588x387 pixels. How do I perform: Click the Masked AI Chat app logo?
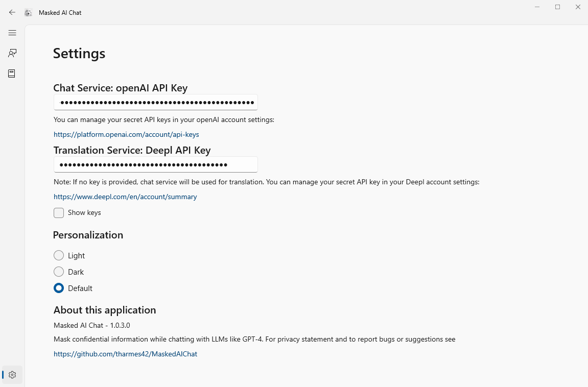coord(29,13)
